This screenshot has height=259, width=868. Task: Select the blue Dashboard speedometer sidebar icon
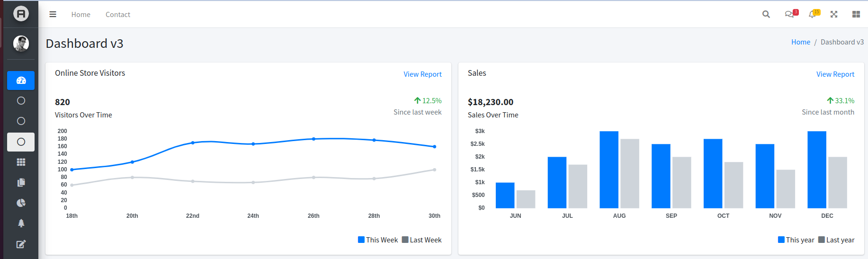pos(21,80)
